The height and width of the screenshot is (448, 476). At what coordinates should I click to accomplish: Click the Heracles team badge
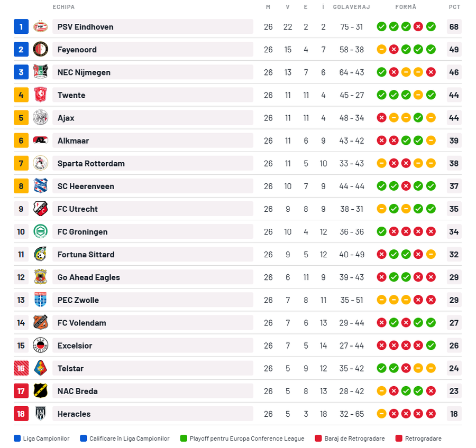click(x=40, y=414)
